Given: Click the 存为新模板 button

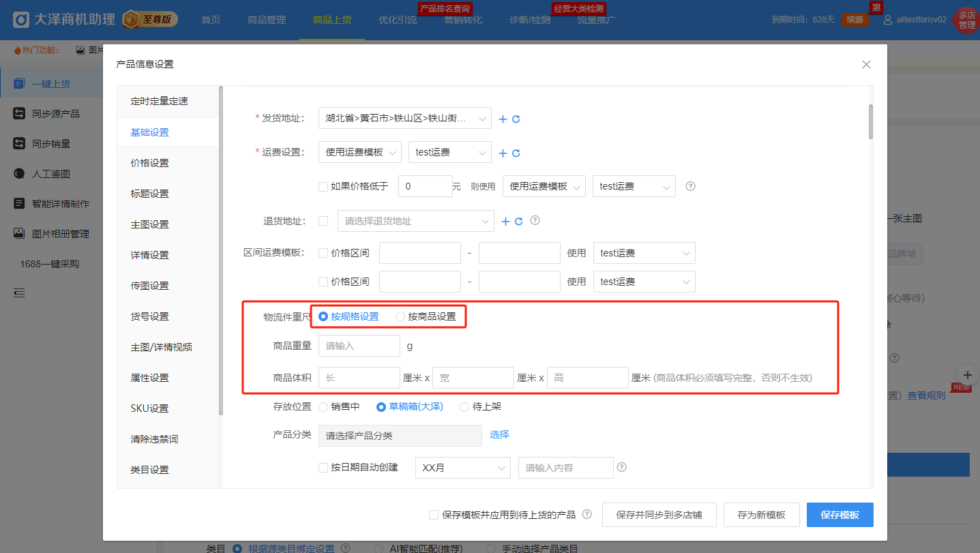Looking at the screenshot, I should 761,515.
